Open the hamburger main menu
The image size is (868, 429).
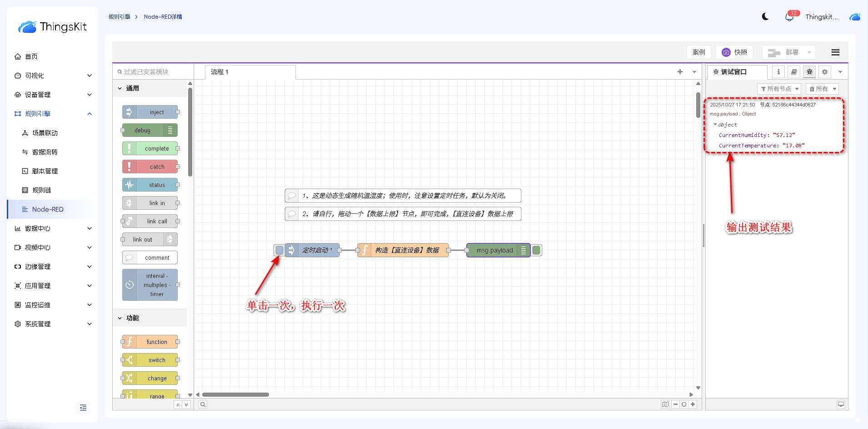(835, 52)
